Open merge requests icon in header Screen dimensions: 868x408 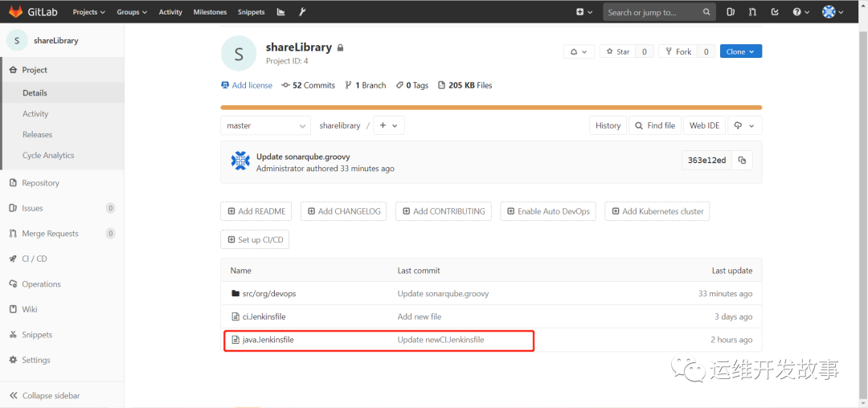(x=752, y=11)
